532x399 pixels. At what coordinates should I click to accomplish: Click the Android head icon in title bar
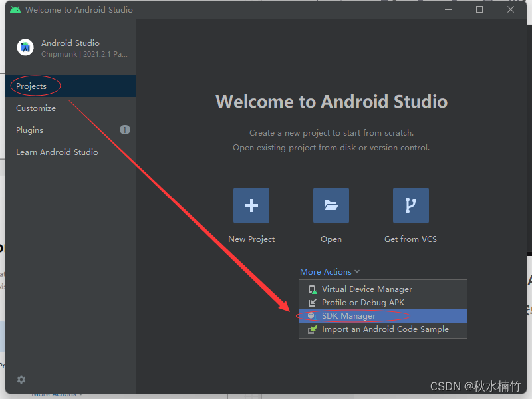[x=15, y=9]
